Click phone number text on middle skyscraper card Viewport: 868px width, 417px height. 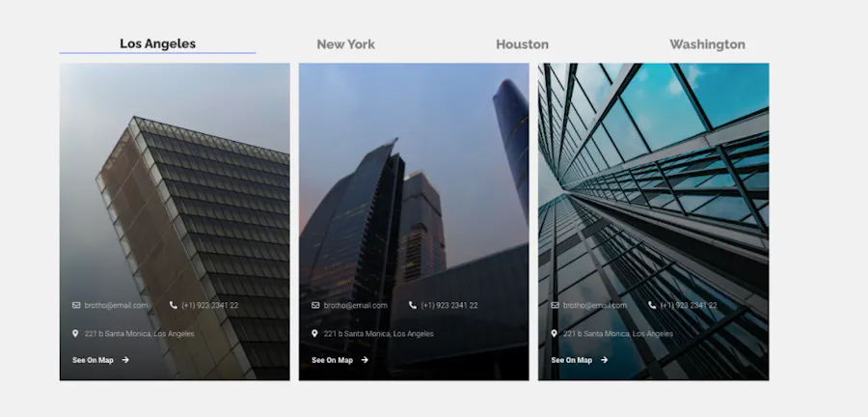pos(448,305)
